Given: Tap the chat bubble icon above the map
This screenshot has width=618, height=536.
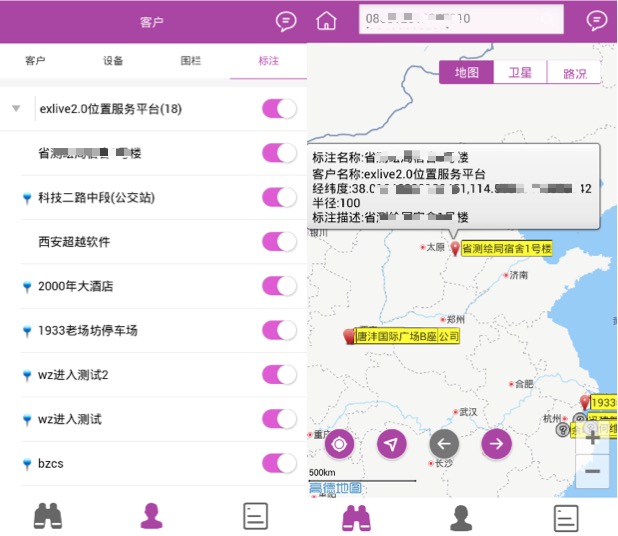Looking at the screenshot, I should 596,21.
